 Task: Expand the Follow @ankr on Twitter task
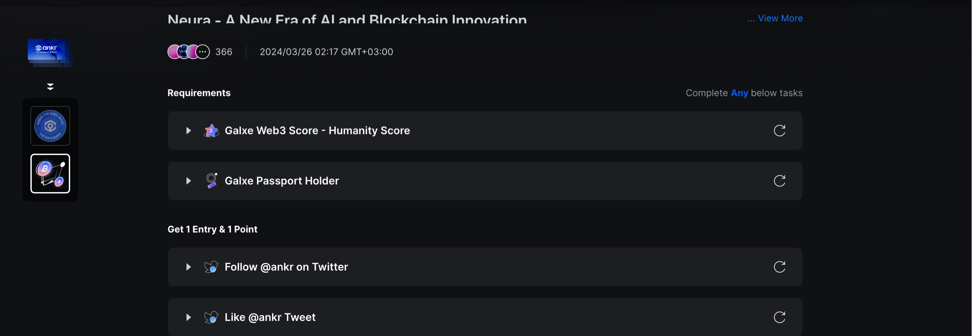coord(188,267)
